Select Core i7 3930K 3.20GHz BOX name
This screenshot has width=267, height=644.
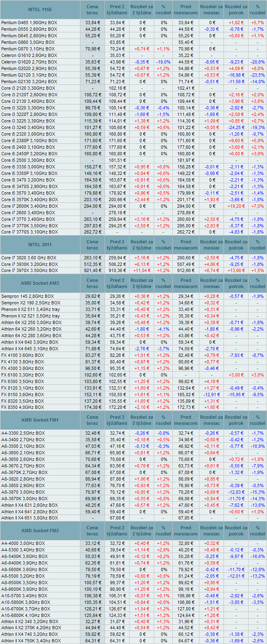click(x=30, y=264)
